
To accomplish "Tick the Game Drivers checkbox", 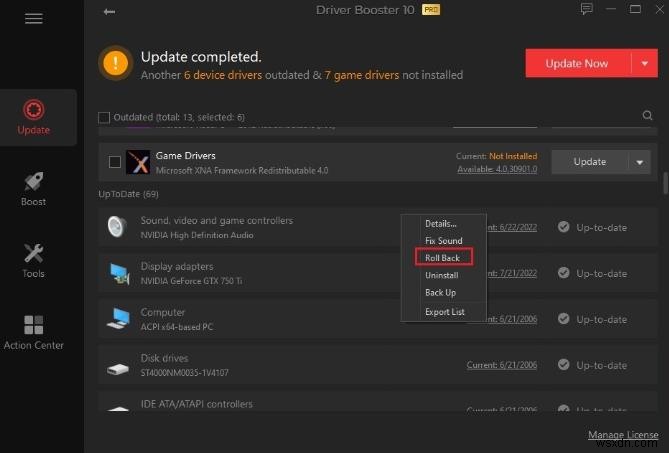I will tap(115, 162).
